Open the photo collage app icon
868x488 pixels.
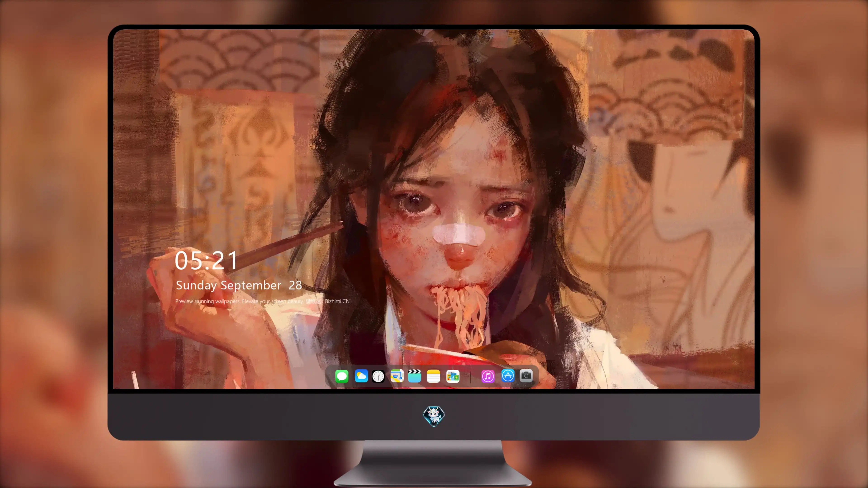pos(453,376)
